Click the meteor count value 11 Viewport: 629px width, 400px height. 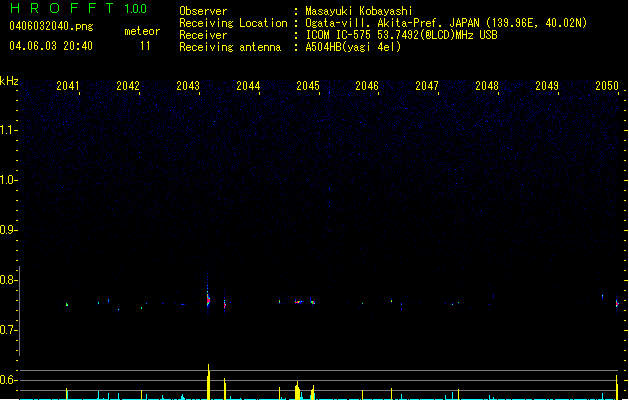tap(145, 46)
